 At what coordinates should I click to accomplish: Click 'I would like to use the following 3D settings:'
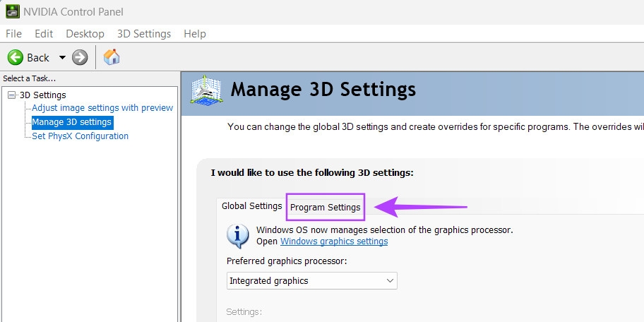click(312, 172)
